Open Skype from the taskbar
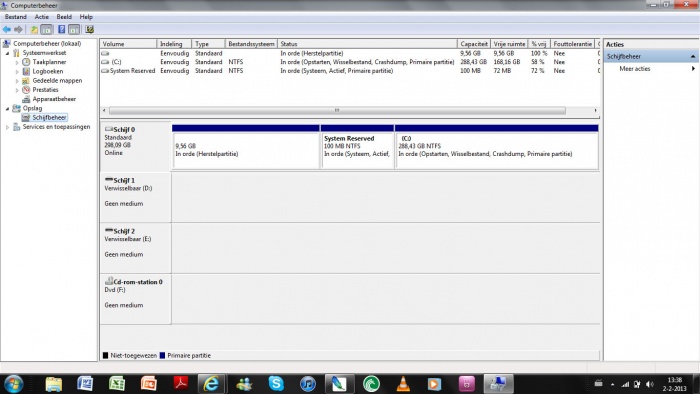Viewport: 700px width, 394px height. 276,384
